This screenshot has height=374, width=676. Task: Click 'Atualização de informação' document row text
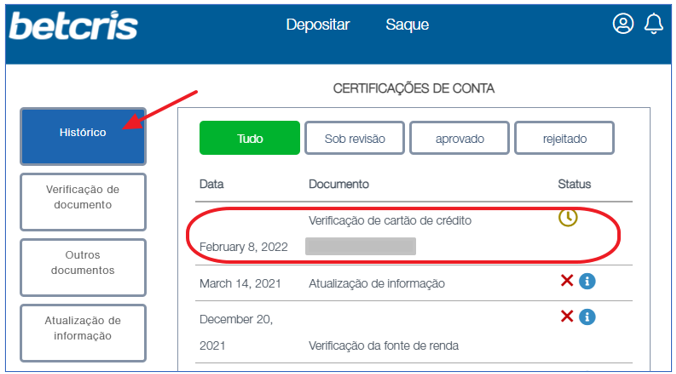(377, 284)
